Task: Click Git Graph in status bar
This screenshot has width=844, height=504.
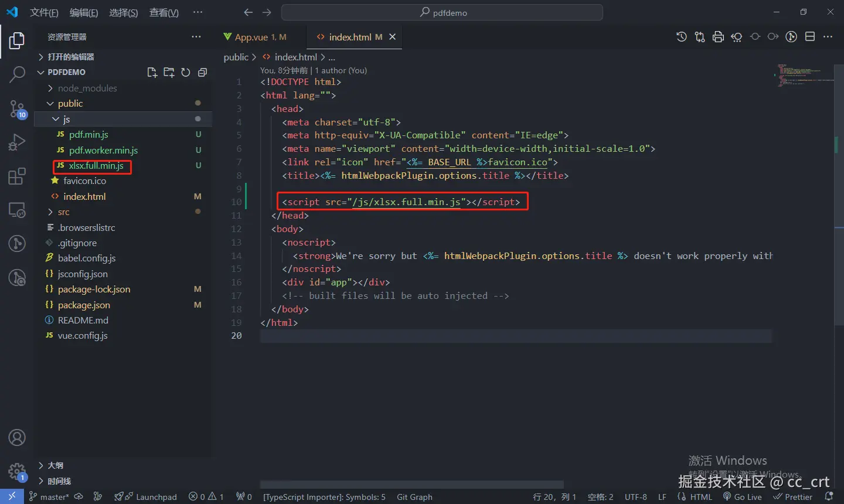Action: click(414, 496)
